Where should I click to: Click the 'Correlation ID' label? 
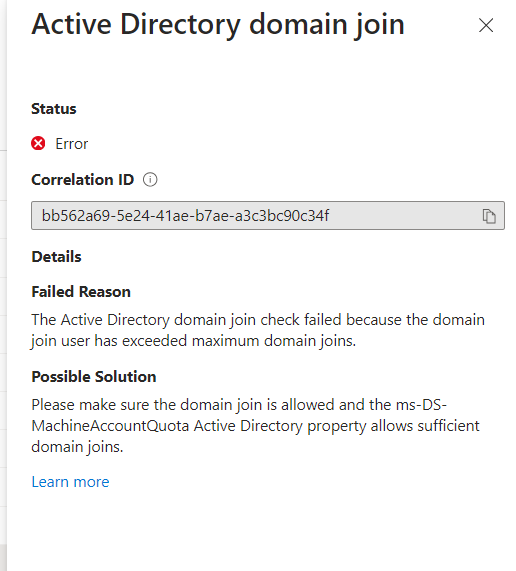pos(83,180)
